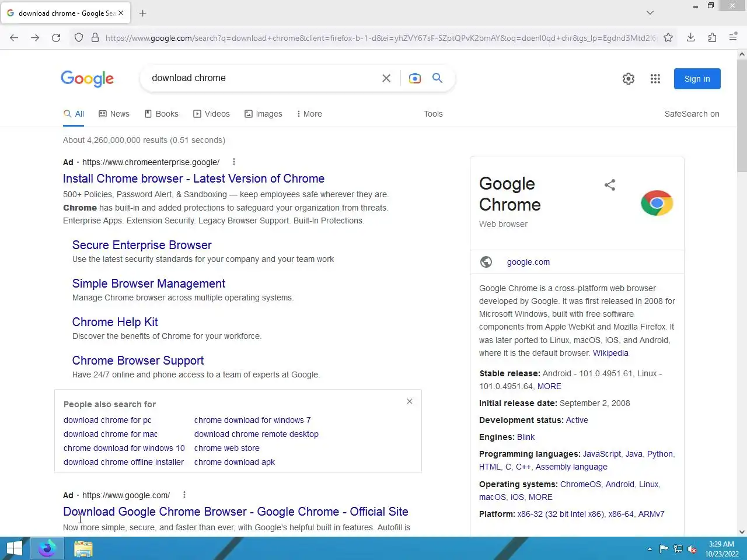This screenshot has width=747, height=560.
Task: Open 'Download Google Chrome Browser - Official Site'
Action: (236, 512)
